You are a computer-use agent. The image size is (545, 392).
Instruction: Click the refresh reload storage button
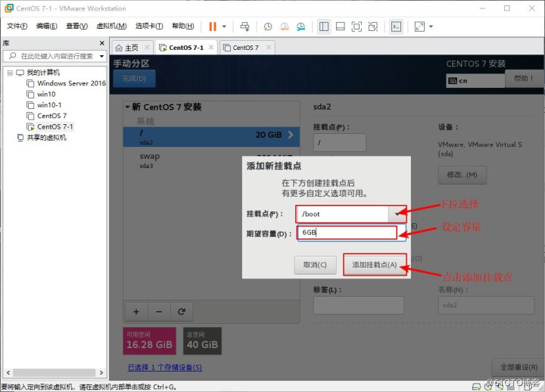pyautogui.click(x=182, y=312)
